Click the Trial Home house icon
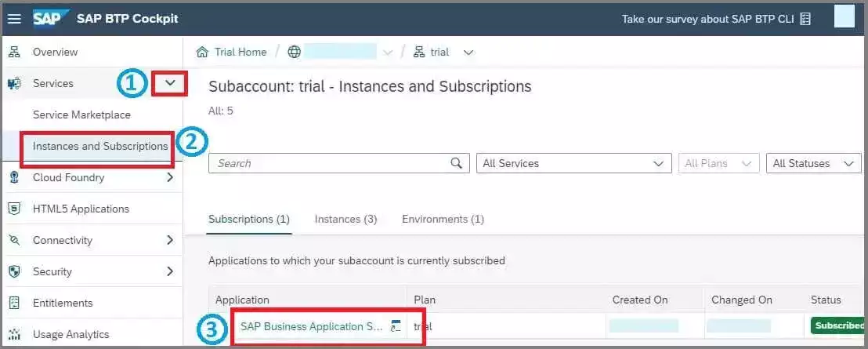This screenshot has width=868, height=349. click(203, 52)
